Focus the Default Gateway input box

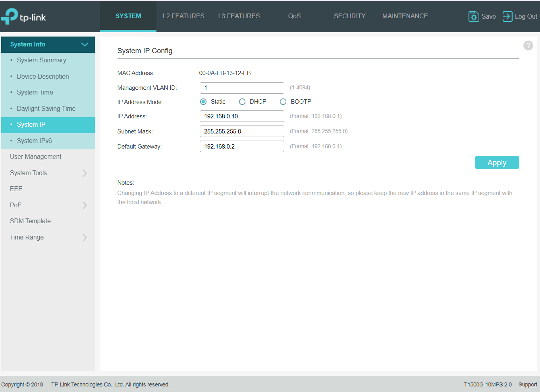coord(241,147)
